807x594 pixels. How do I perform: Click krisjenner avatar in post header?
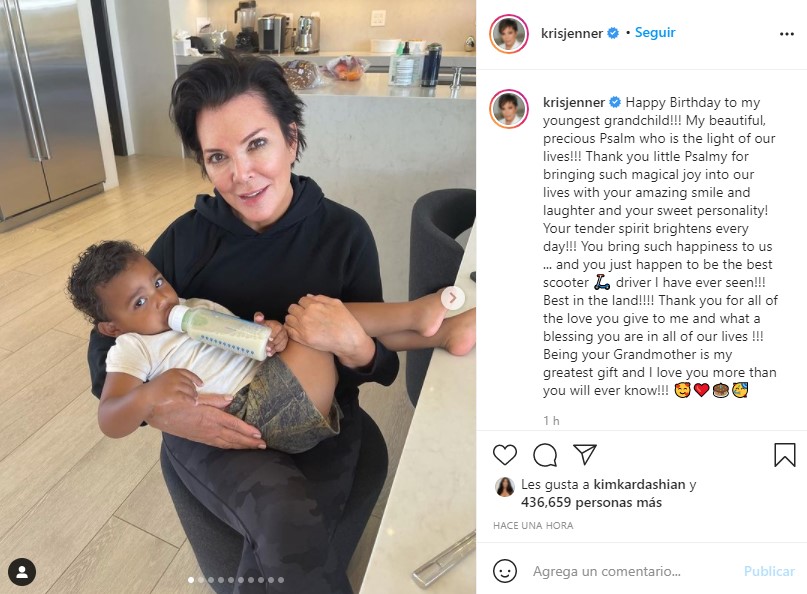tap(508, 34)
